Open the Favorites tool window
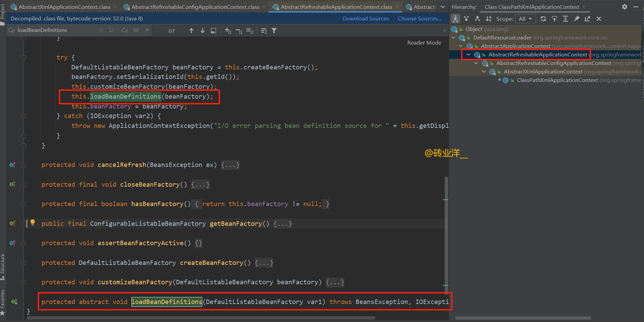Screen dimensions: 644x322 (x=3, y=302)
